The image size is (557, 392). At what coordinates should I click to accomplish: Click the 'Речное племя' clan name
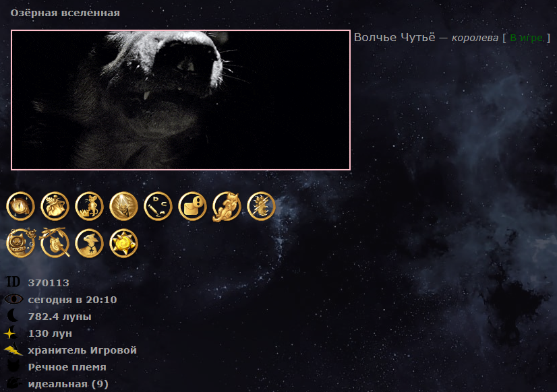pos(67,367)
